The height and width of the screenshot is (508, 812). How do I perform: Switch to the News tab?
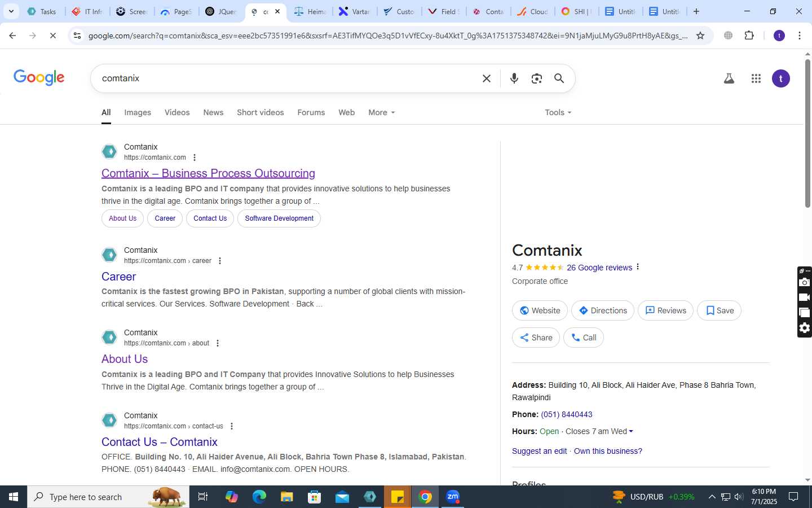213,112
